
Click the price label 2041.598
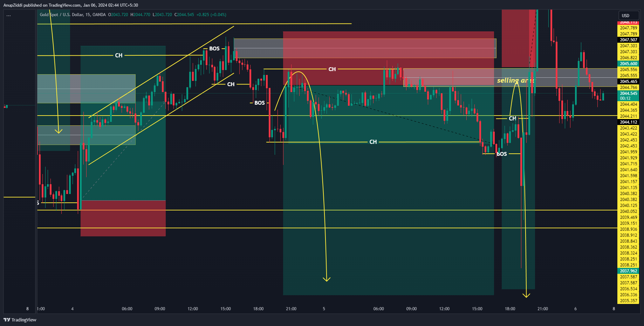click(x=629, y=176)
